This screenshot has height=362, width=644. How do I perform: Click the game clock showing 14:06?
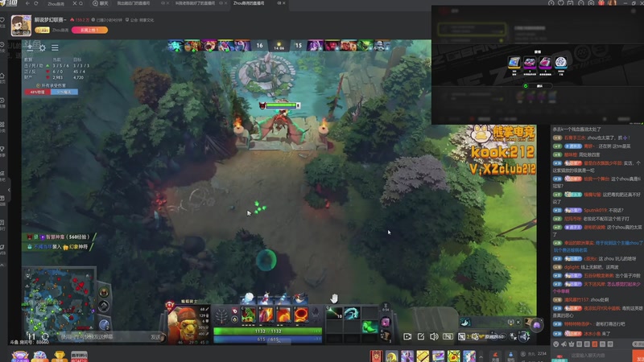click(x=279, y=47)
